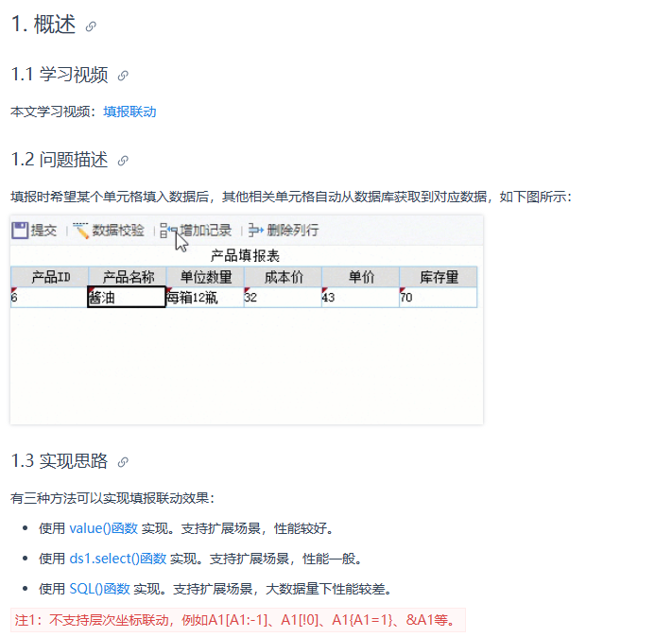This screenshot has width=672, height=637.
Task: Open the ds1.select()函数 link
Action: (x=118, y=559)
